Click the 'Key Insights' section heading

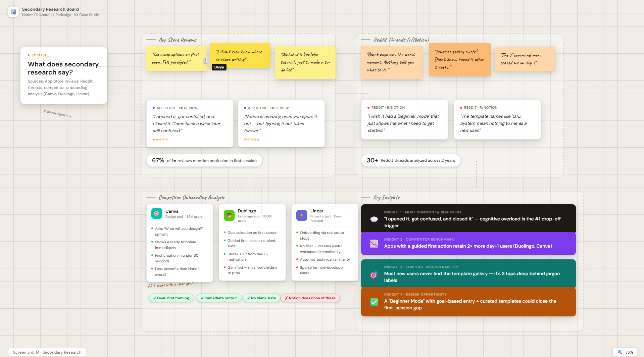387,198
